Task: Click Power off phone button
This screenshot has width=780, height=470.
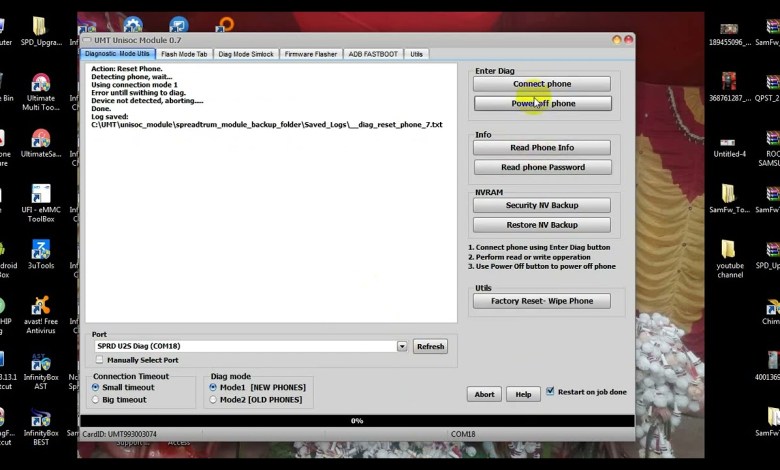Action: (x=543, y=103)
